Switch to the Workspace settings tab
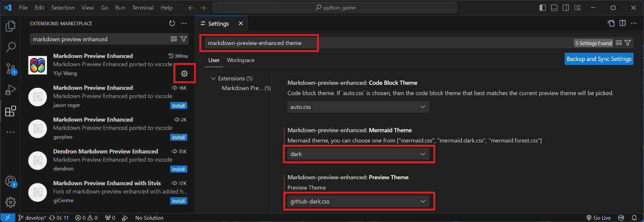This screenshot has height=222, width=644. [x=241, y=60]
